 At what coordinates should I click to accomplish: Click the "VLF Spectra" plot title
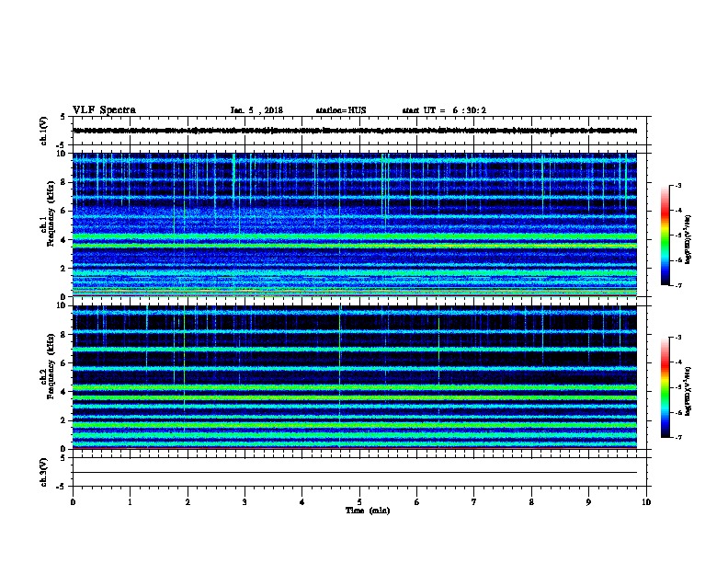104,110
